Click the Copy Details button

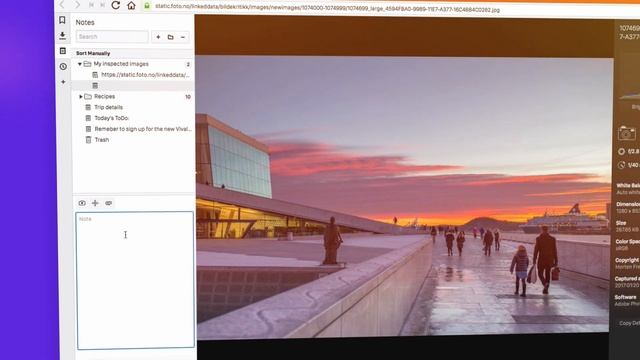point(629,323)
